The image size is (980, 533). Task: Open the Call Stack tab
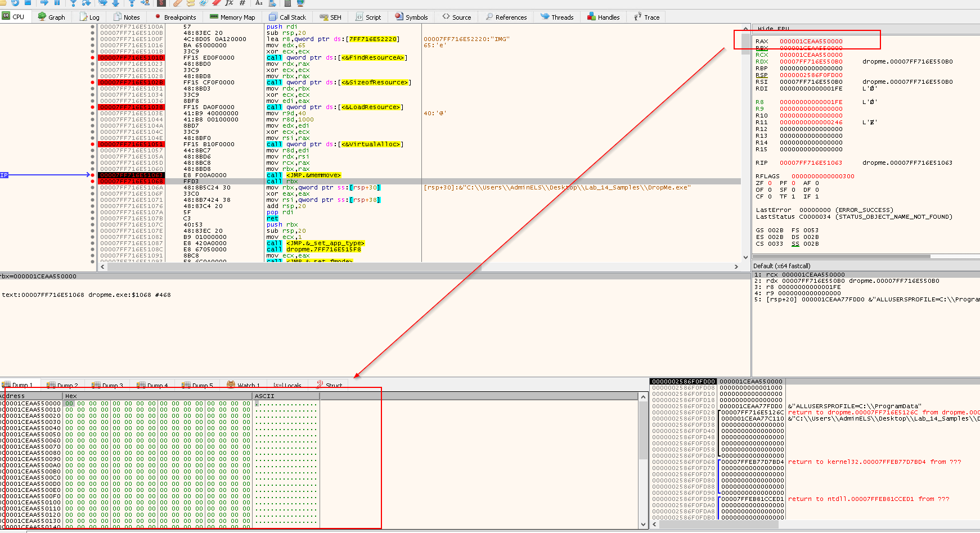[287, 17]
